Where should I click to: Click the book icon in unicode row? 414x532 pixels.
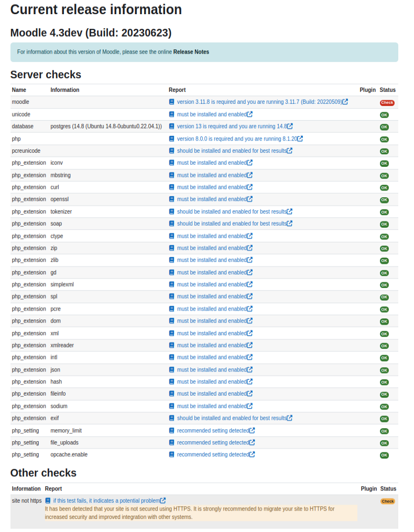click(x=172, y=114)
